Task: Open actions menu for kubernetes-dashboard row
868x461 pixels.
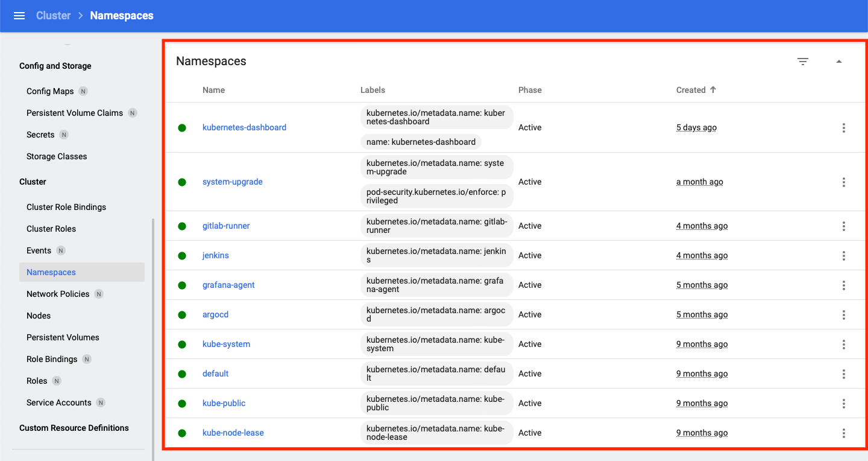Action: pyautogui.click(x=844, y=128)
